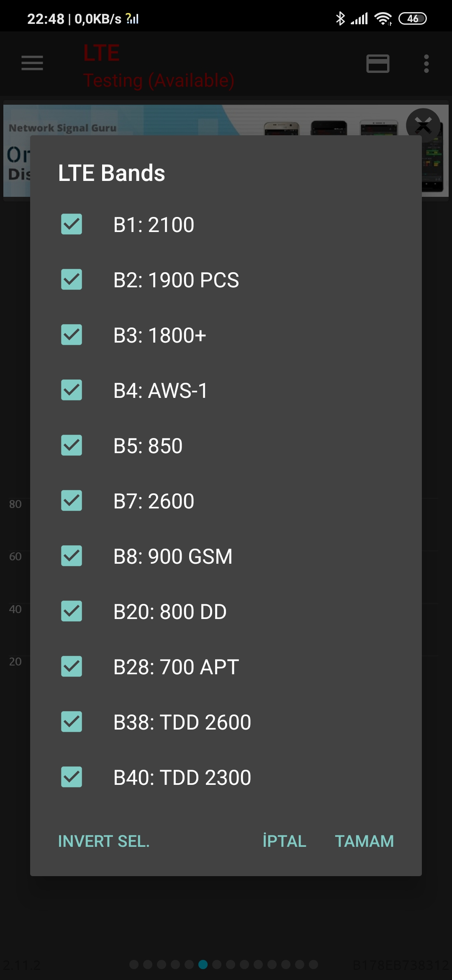Screen dimensions: 452x980
Task: Close the Network Signal Guru ad banner
Action: (423, 125)
